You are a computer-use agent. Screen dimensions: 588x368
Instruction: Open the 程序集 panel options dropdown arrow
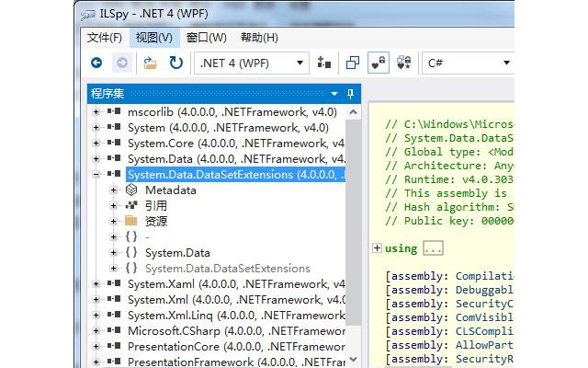point(334,94)
